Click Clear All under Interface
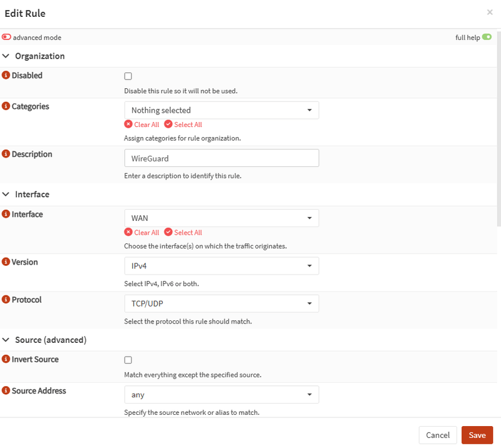This screenshot has width=501, height=448. 142,233
